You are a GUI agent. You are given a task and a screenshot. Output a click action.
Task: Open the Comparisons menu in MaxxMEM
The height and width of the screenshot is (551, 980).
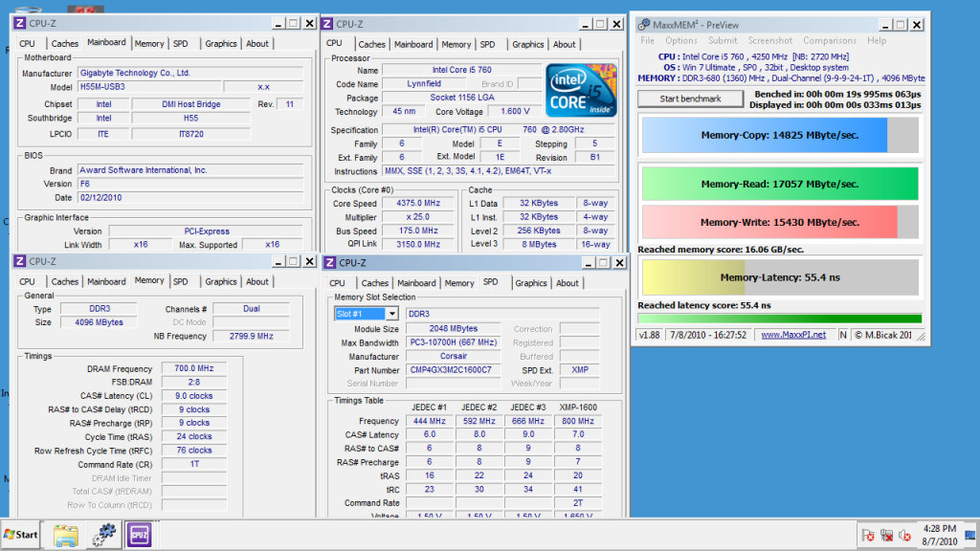(830, 41)
